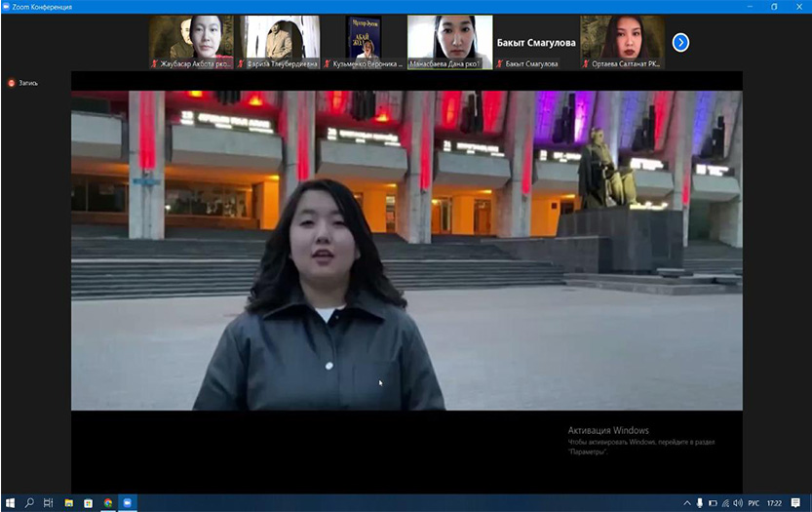
Task: Open the volume control in system tray
Action: click(739, 503)
